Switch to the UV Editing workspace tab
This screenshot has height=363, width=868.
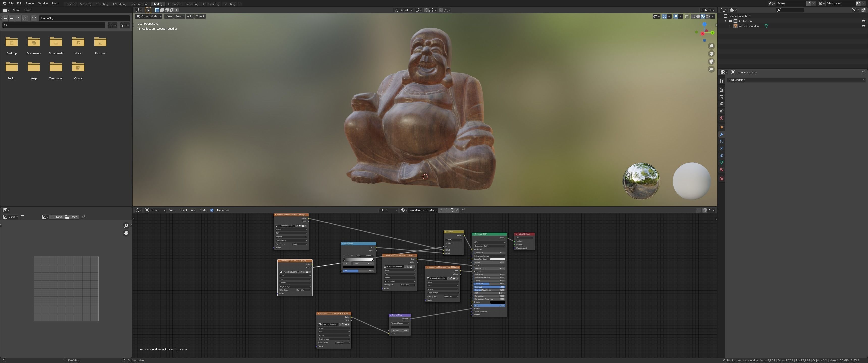click(x=119, y=4)
